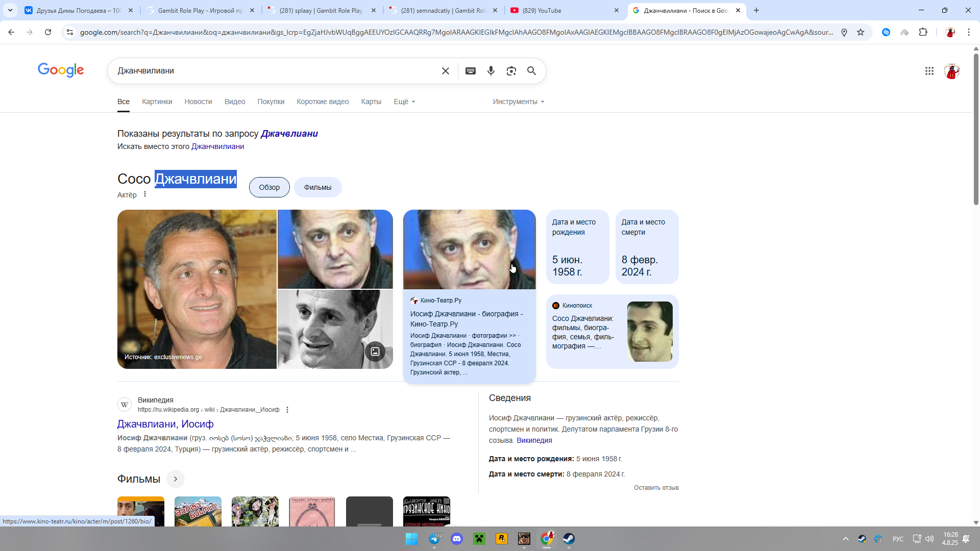Viewport: 980px width, 551px height.
Task: Clear the search box with X
Action: (x=446, y=71)
